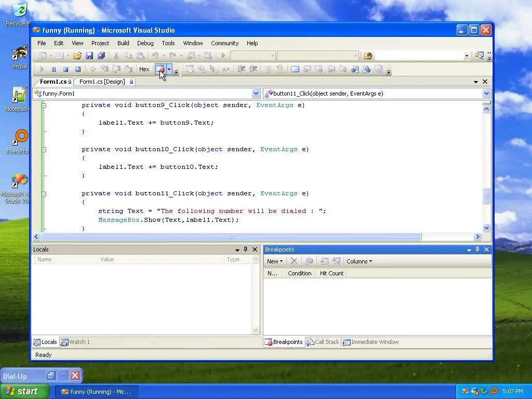Screen dimensions: 532x399
Task: Open the Edit menu
Action: (59, 43)
